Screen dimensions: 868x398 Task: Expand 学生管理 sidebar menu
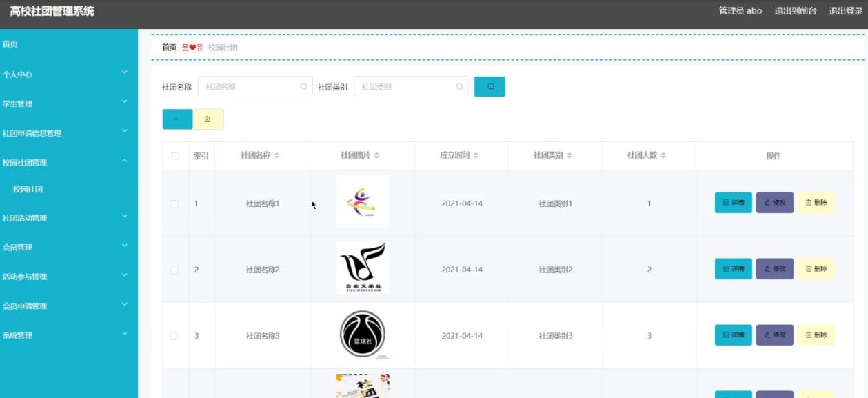click(69, 103)
